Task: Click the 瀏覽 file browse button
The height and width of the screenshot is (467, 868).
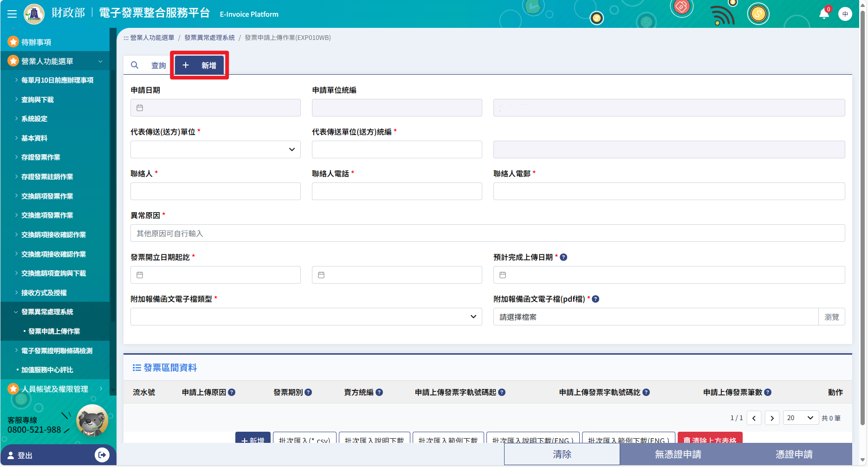Action: pyautogui.click(x=831, y=317)
